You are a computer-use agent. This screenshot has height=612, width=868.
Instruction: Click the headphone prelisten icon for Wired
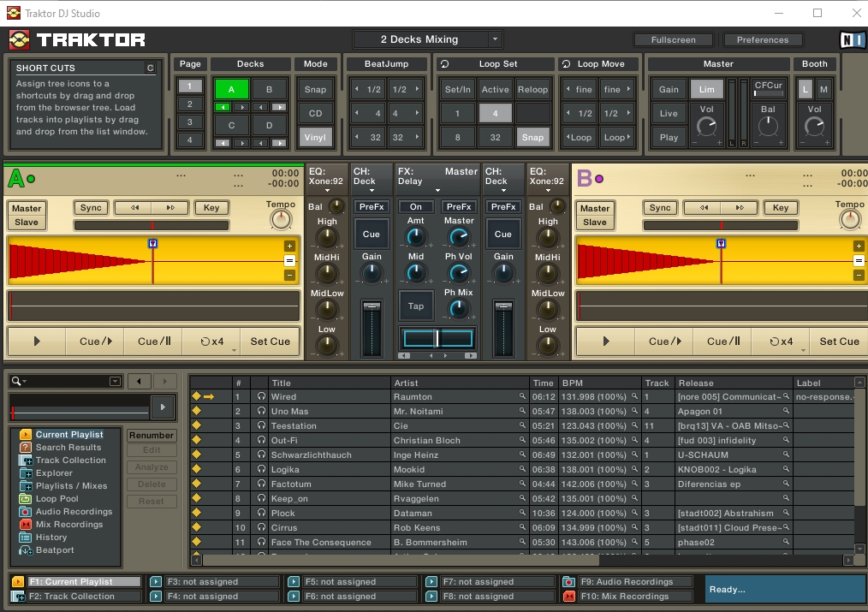tap(261, 397)
